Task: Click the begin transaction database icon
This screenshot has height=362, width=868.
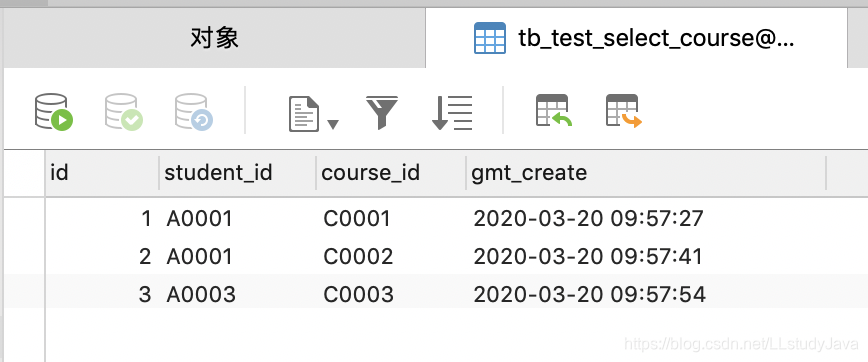Action: coord(54,112)
